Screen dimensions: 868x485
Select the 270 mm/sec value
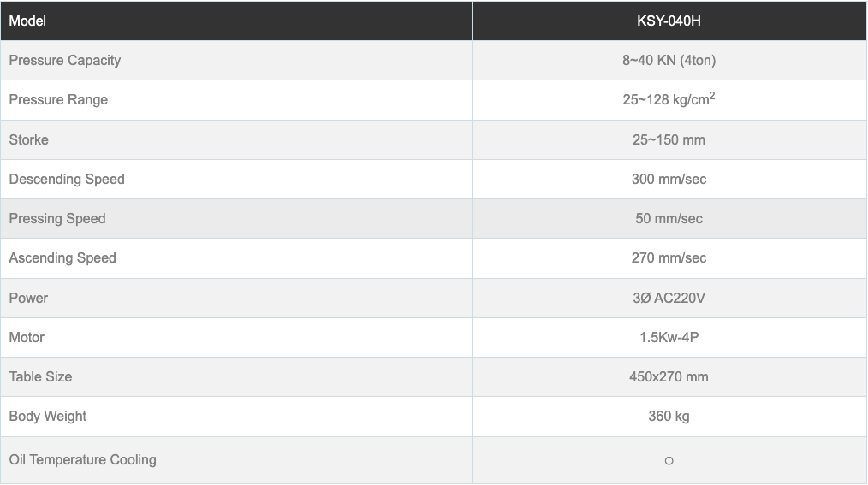(x=669, y=257)
